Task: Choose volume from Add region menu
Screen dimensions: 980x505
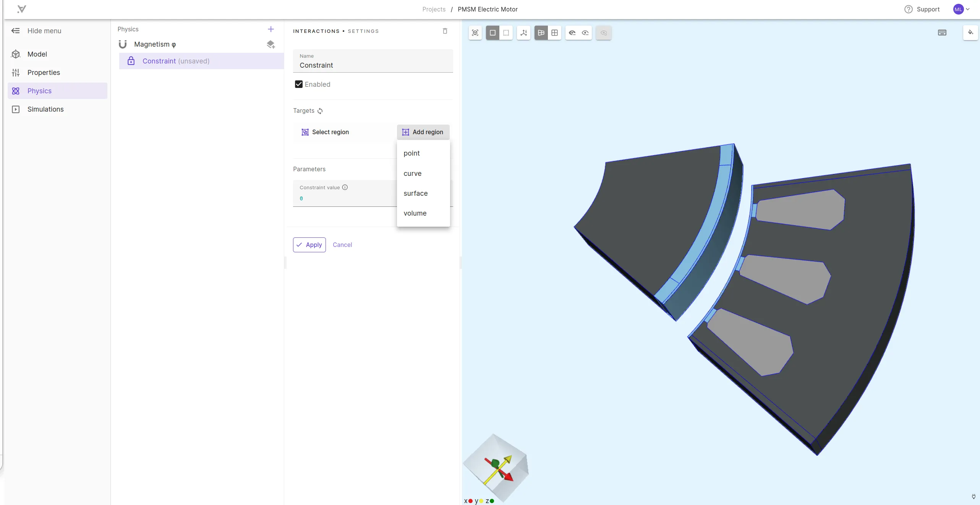Action: point(423,213)
